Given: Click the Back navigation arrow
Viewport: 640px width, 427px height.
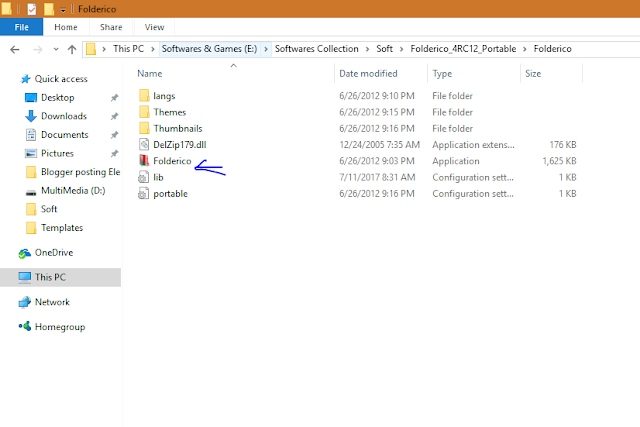Looking at the screenshot, I should [15, 49].
